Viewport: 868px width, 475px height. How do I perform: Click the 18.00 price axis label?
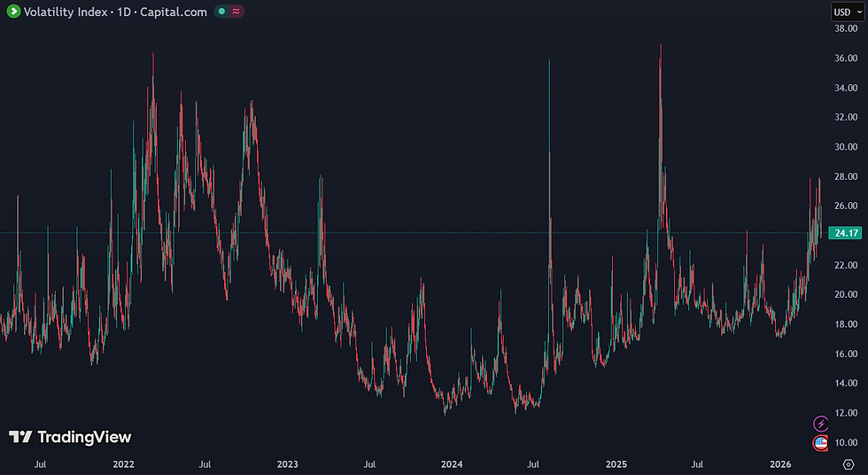846,323
